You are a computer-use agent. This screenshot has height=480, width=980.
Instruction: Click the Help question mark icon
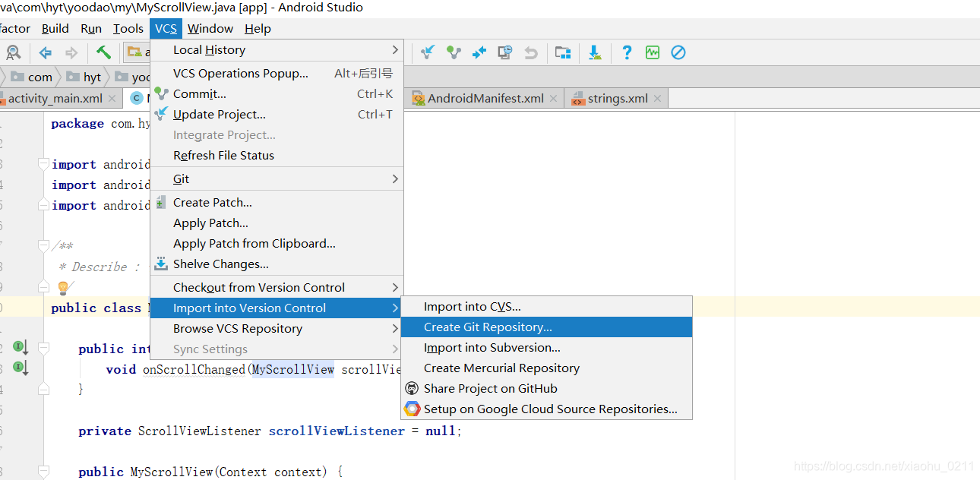(x=627, y=52)
